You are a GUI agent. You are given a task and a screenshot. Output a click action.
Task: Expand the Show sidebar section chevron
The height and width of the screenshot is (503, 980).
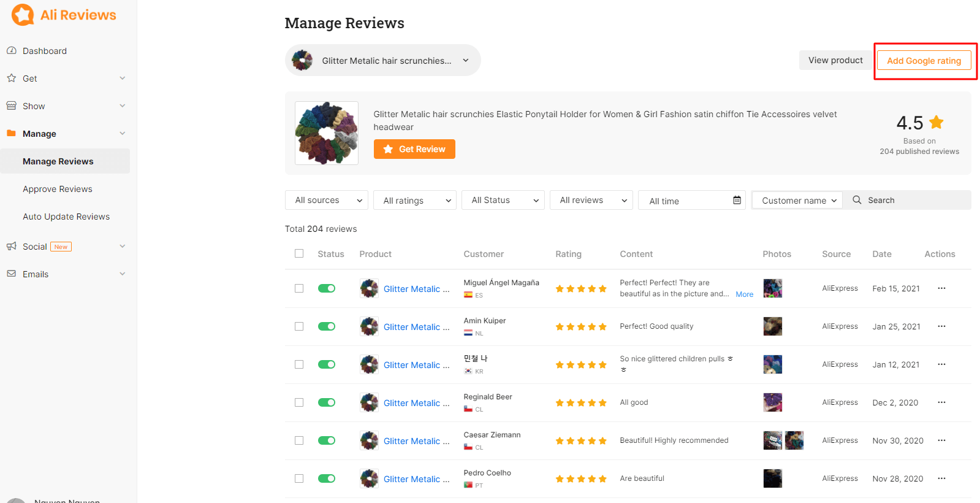(123, 106)
